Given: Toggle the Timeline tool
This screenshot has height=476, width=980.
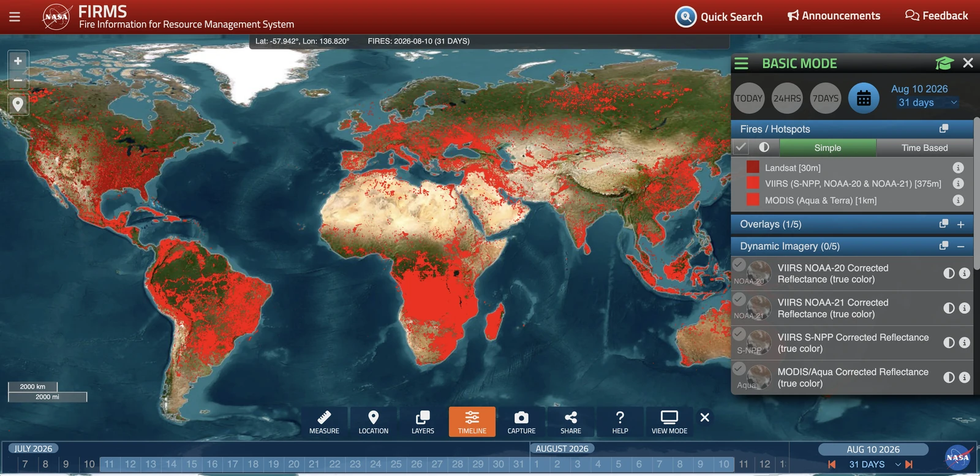Looking at the screenshot, I should pyautogui.click(x=472, y=422).
